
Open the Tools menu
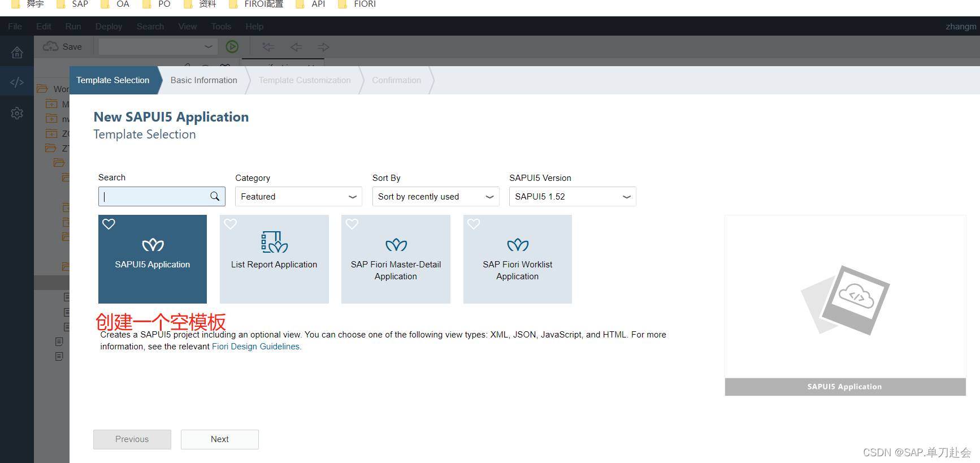pyautogui.click(x=221, y=26)
